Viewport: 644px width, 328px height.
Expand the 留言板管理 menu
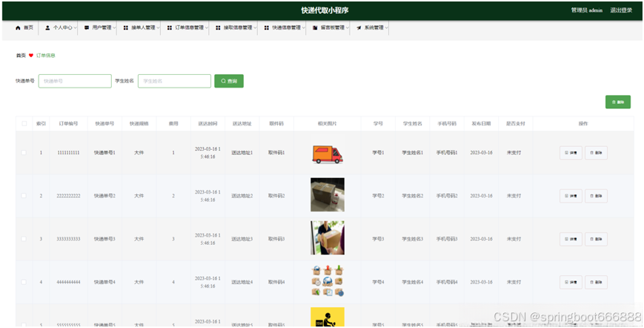(331, 27)
